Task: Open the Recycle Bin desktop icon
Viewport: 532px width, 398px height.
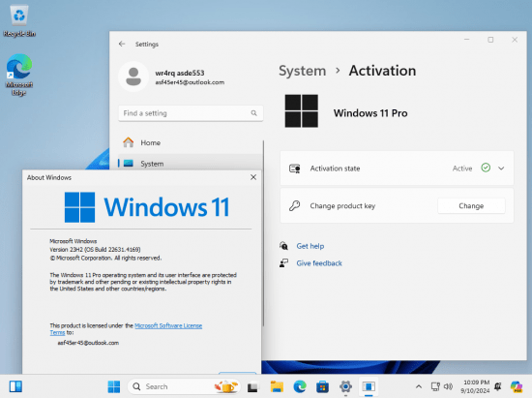Action: coord(19,20)
